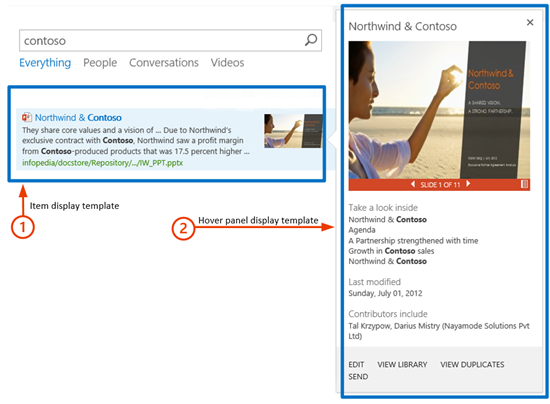This screenshot has height=404, width=550.
Task: Click the hover panel title Northwind & Contoso
Action: point(402,26)
